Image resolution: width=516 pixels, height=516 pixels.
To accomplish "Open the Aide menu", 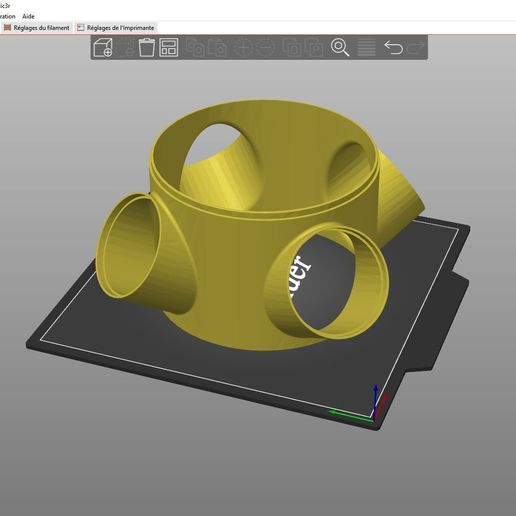I will click(28, 16).
